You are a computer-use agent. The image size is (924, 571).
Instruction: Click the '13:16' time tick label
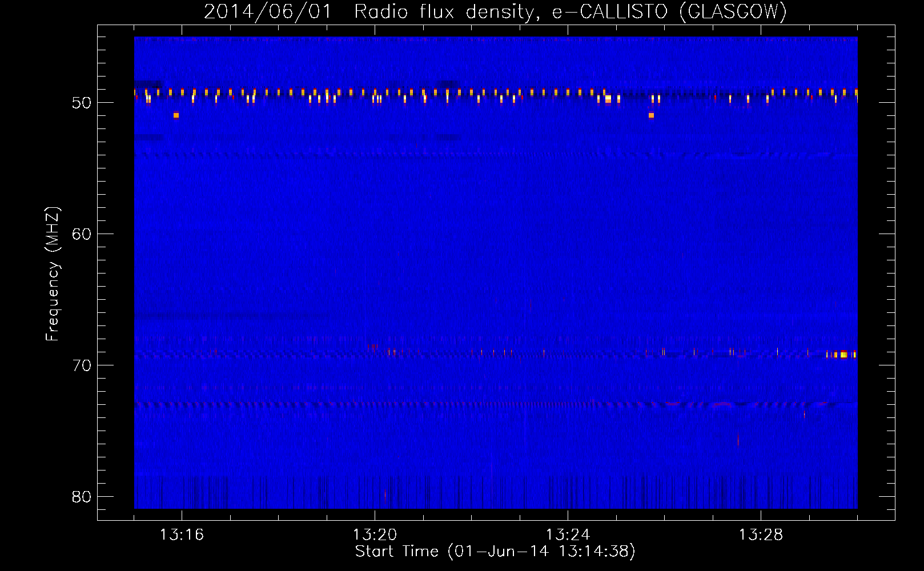click(182, 535)
